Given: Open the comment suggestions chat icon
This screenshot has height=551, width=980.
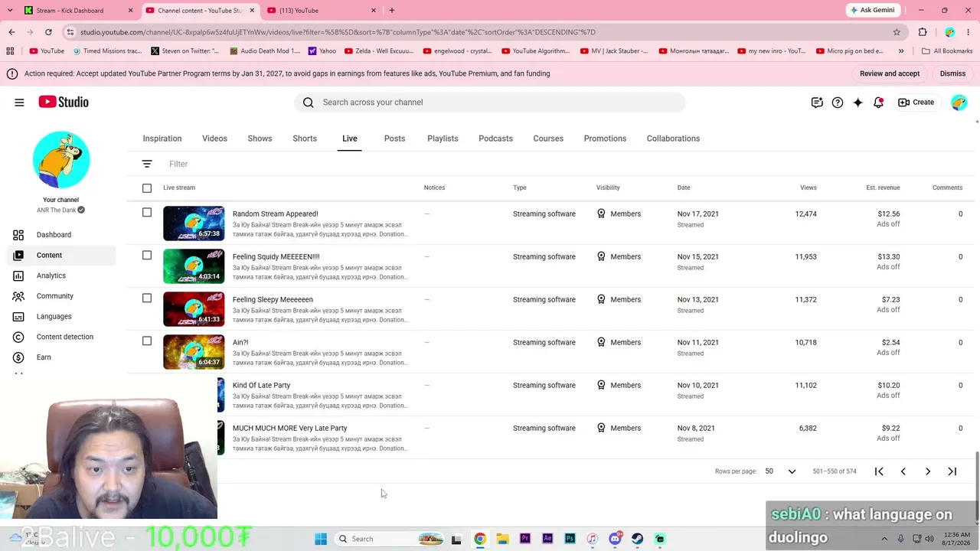Looking at the screenshot, I should (817, 103).
